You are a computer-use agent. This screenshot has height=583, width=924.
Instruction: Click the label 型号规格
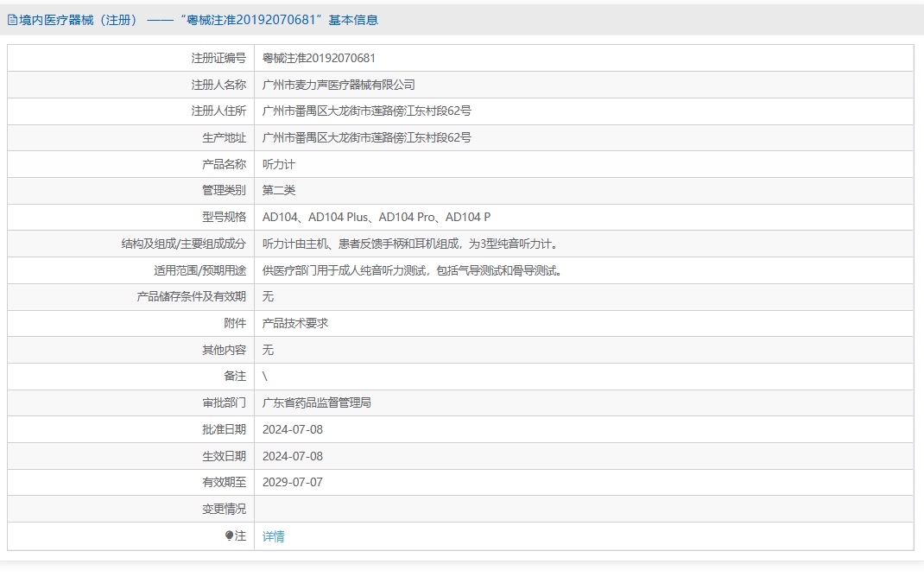(x=224, y=217)
